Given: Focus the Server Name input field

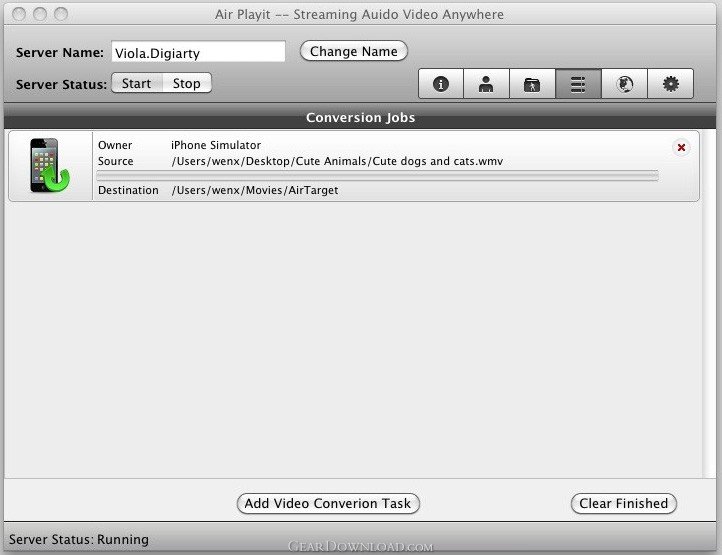Looking at the screenshot, I should pos(198,52).
